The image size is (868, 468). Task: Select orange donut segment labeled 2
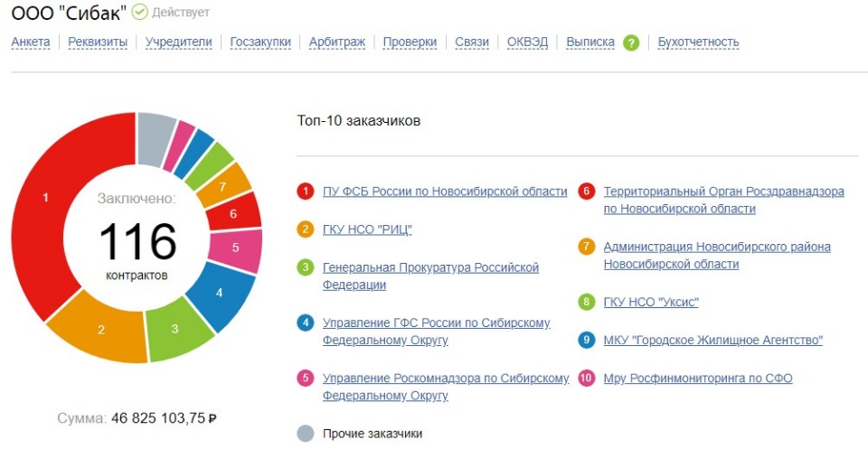[x=100, y=330]
